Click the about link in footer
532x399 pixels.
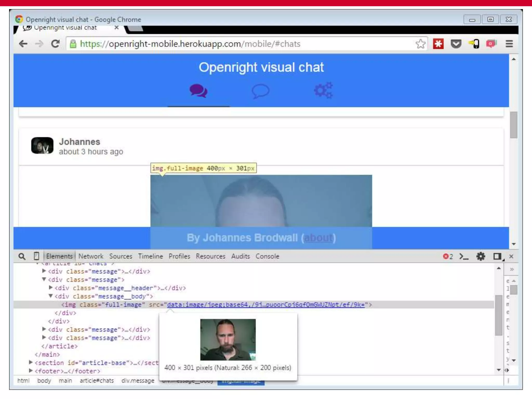tap(318, 238)
